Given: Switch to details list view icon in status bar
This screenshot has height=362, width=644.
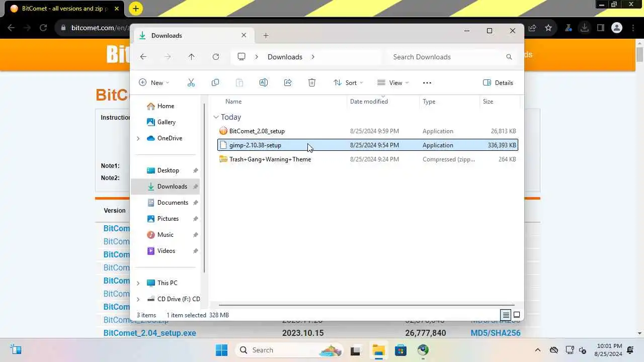Looking at the screenshot, I should [x=506, y=315].
